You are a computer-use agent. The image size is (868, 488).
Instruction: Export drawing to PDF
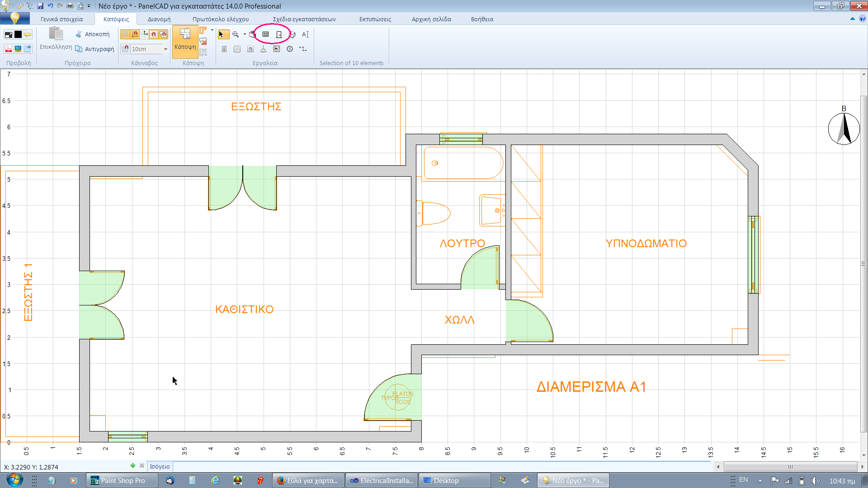pos(8,49)
